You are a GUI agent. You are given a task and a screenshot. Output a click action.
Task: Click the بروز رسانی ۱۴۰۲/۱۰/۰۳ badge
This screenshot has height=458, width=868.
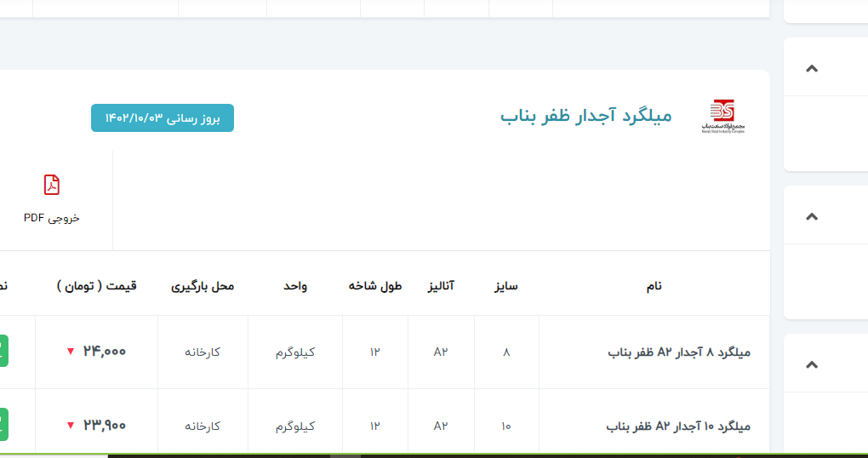click(163, 118)
